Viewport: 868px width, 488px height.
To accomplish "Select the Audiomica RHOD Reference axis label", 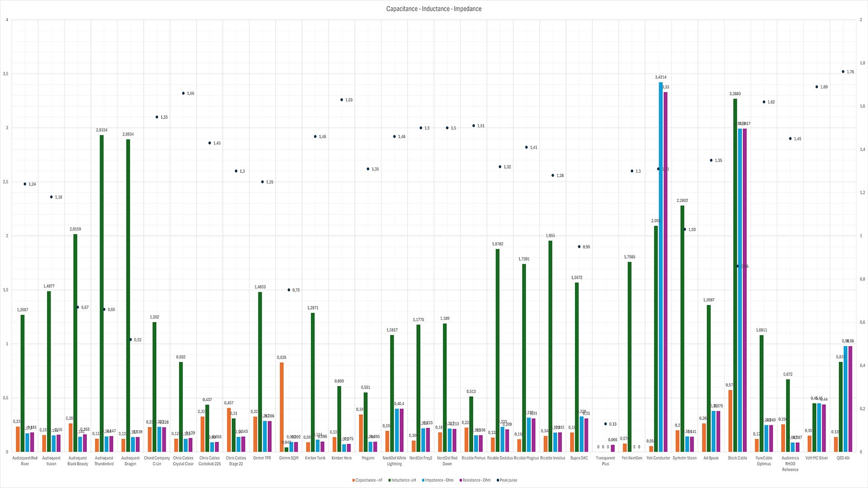I will pyautogui.click(x=790, y=464).
